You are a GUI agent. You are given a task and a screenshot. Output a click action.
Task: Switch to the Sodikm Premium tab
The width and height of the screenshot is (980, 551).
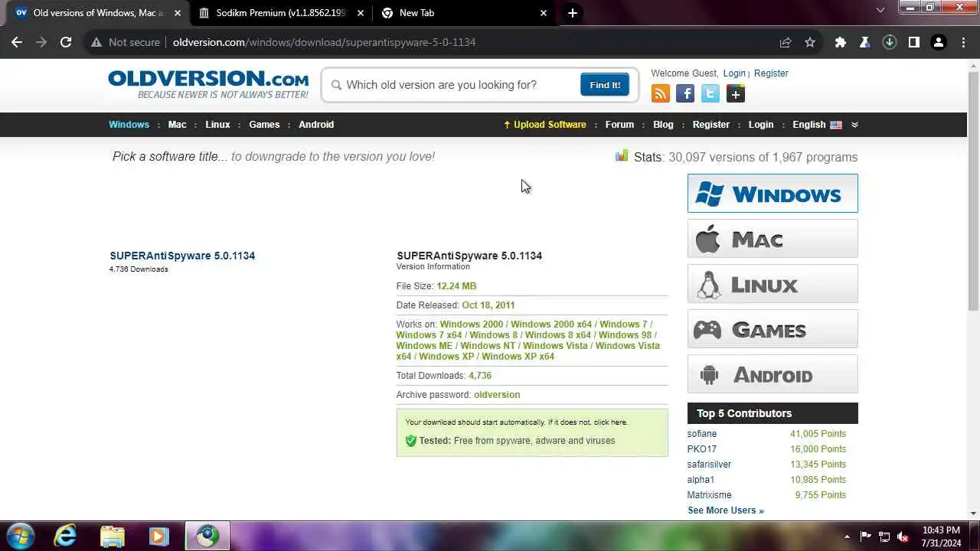click(281, 13)
